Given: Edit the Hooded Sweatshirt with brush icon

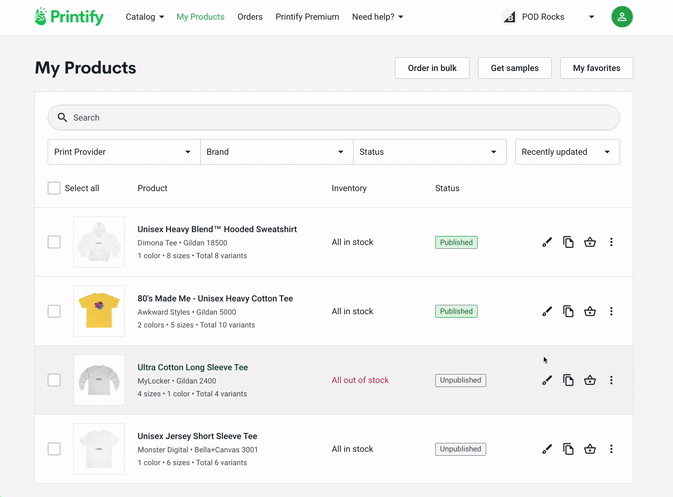Looking at the screenshot, I should (x=547, y=242).
